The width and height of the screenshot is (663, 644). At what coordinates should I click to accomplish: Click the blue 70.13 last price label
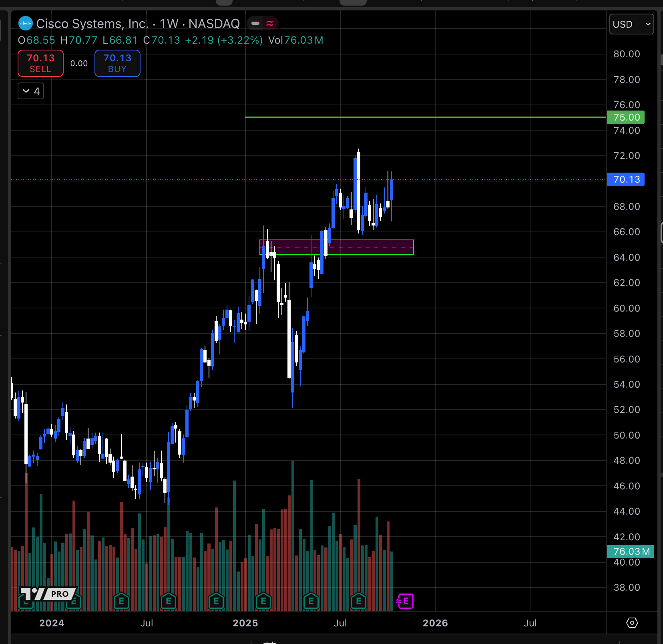point(626,179)
